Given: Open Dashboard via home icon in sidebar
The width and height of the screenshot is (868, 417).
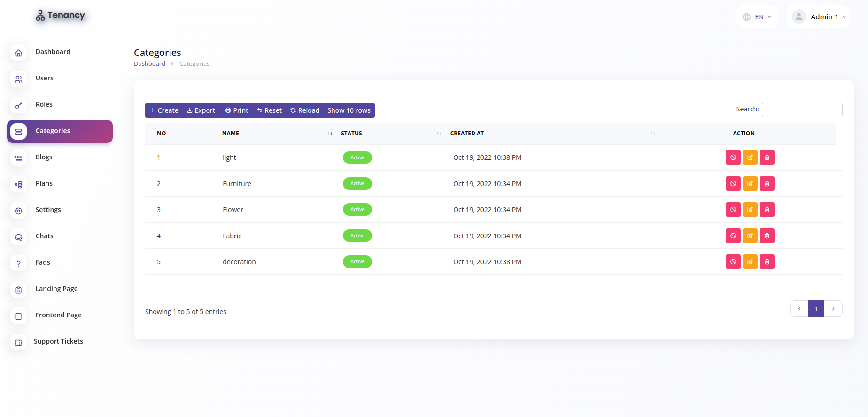Looking at the screenshot, I should [x=19, y=53].
